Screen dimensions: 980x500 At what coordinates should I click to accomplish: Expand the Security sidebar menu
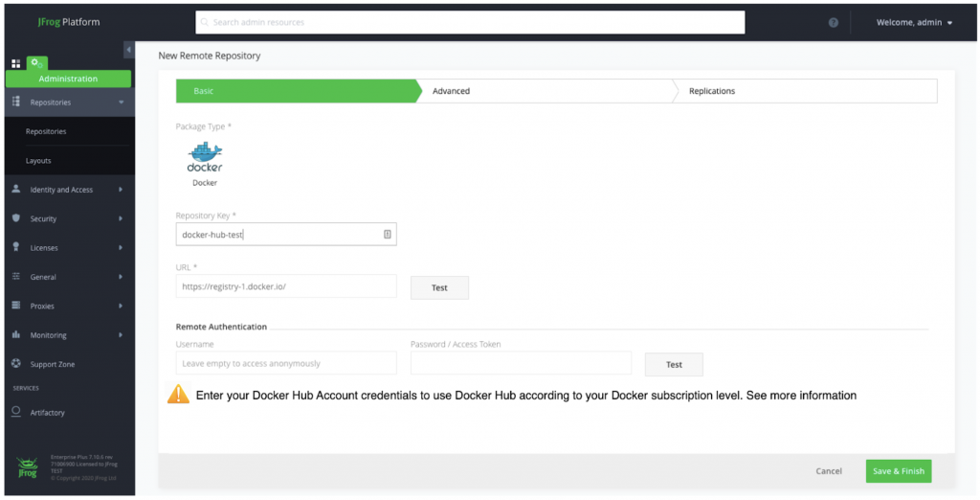pos(67,218)
